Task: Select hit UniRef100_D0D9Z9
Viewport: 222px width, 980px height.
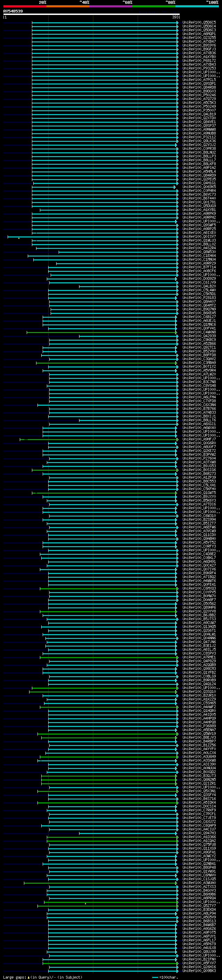Action: point(199,278)
